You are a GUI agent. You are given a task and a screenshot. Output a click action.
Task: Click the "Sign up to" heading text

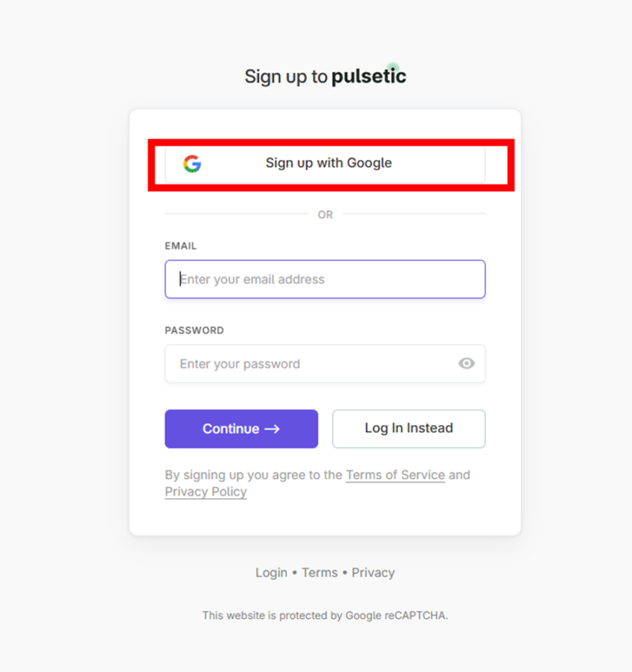[x=285, y=77]
